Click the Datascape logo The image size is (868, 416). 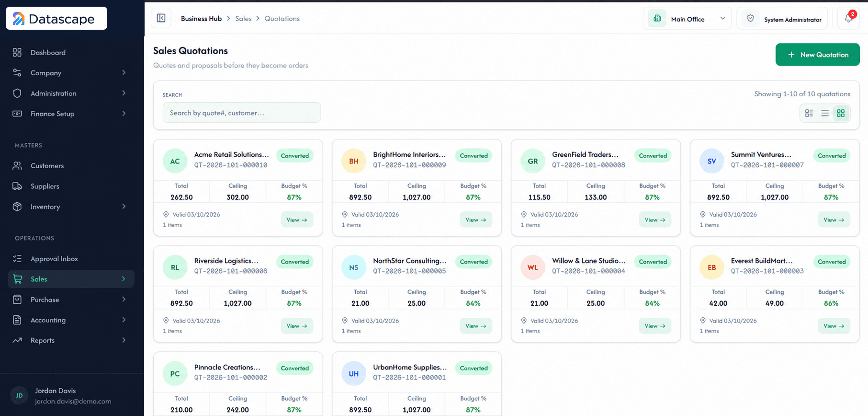tap(56, 19)
